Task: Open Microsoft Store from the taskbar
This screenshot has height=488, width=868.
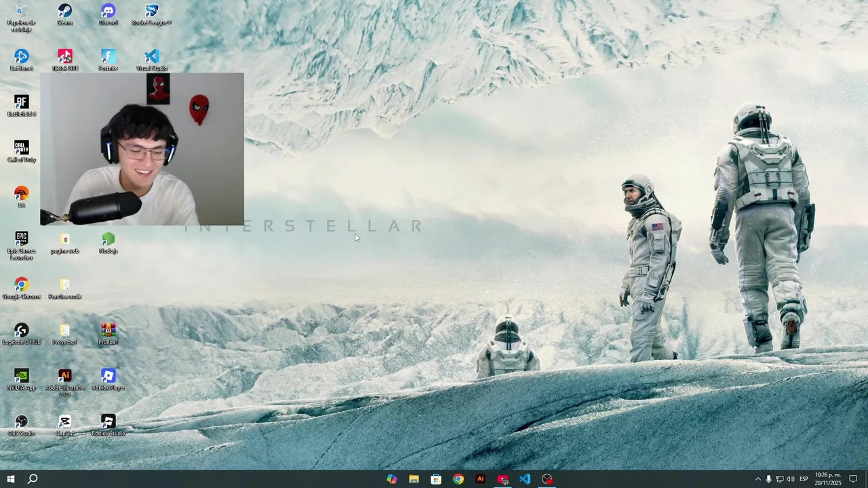Action: [436, 479]
